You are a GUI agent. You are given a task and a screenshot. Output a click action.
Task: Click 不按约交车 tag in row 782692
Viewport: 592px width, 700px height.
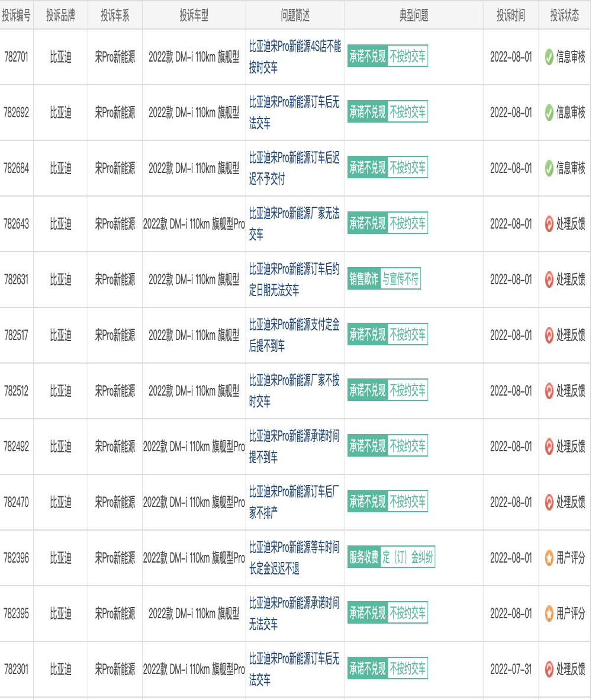[x=408, y=111]
